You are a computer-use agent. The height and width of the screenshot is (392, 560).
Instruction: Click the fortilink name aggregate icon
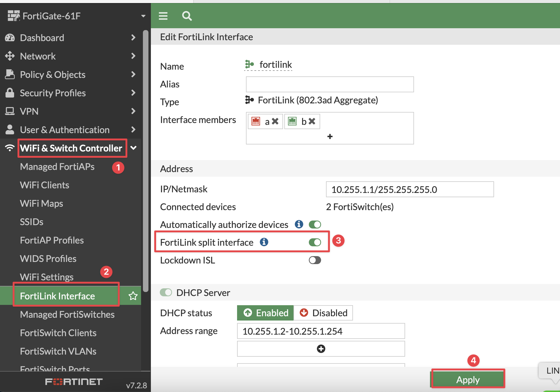(x=249, y=64)
